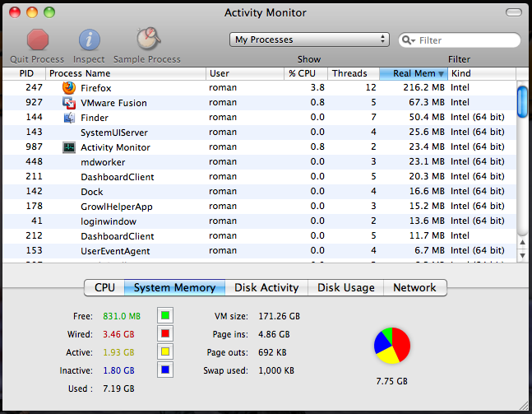Select the Dock process row
Image resolution: width=532 pixels, height=414 pixels.
click(x=260, y=192)
